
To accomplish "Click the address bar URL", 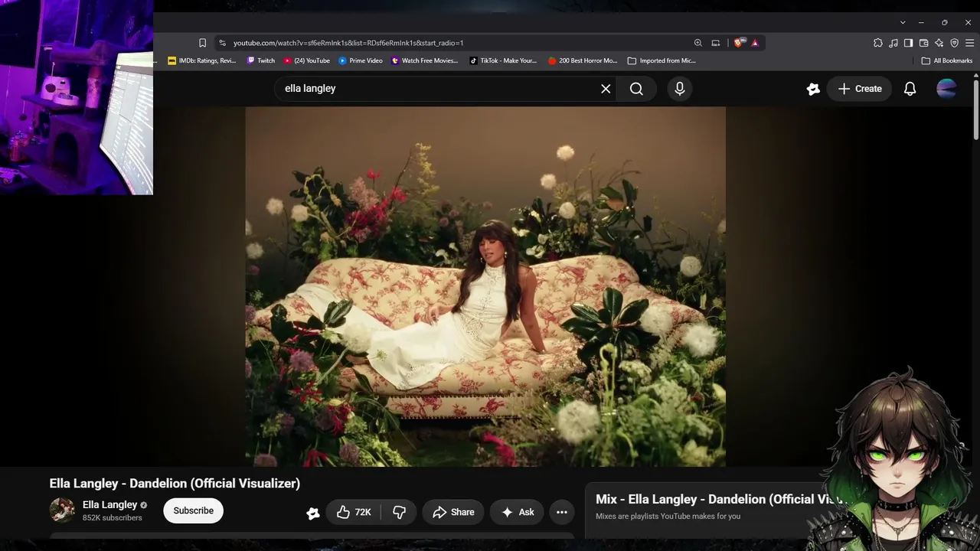I will click(348, 43).
